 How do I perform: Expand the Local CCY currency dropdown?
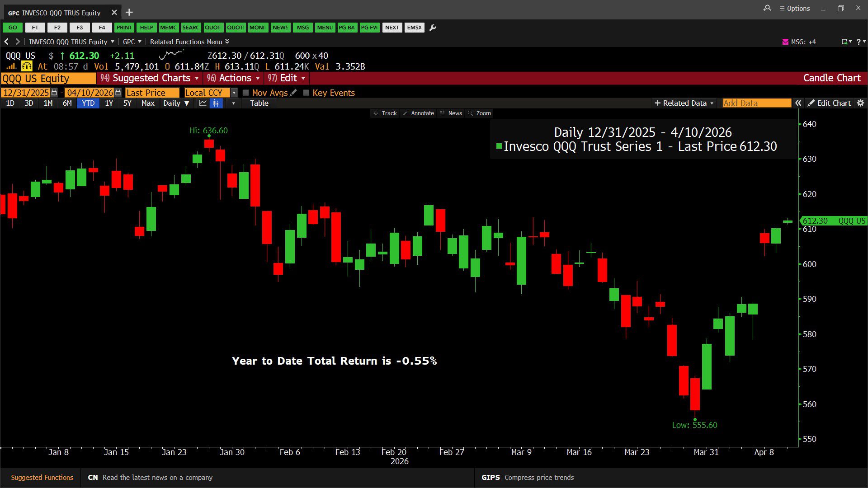(234, 93)
